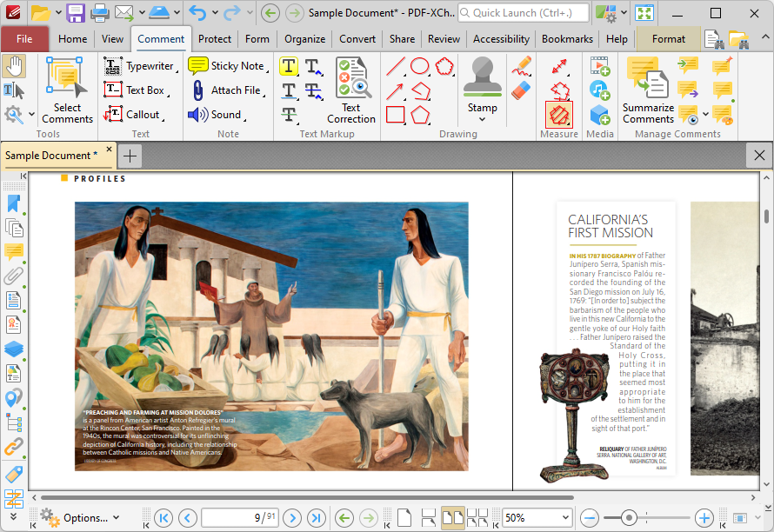774x532 pixels.
Task: Click the Attach File tool
Action: point(228,90)
